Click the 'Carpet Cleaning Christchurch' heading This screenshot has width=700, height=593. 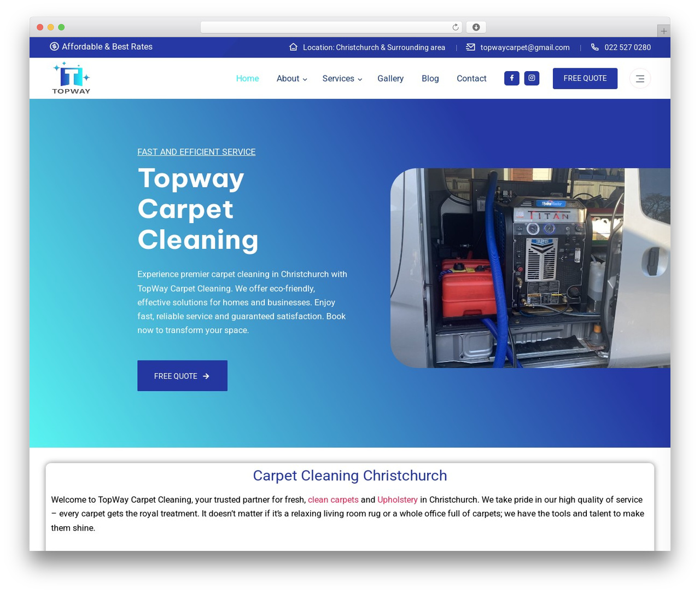tap(350, 476)
